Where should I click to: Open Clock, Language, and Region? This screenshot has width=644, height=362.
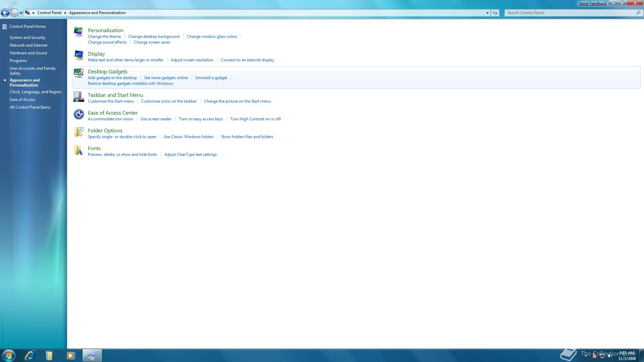[x=36, y=92]
